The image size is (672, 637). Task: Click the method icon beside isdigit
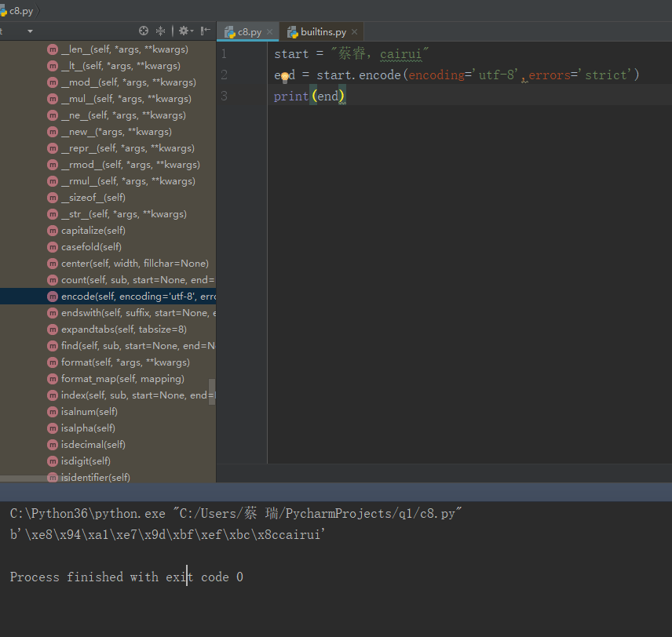click(x=53, y=461)
